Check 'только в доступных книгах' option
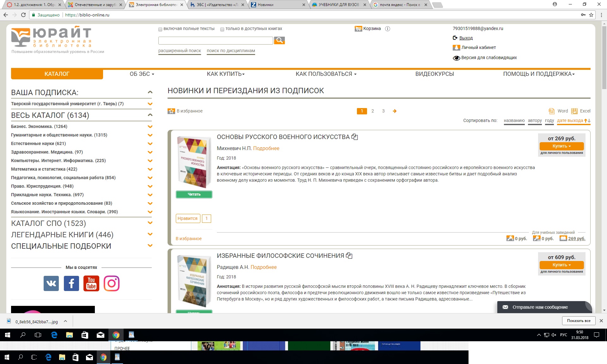Screen dimensions: 607x364 222,29
